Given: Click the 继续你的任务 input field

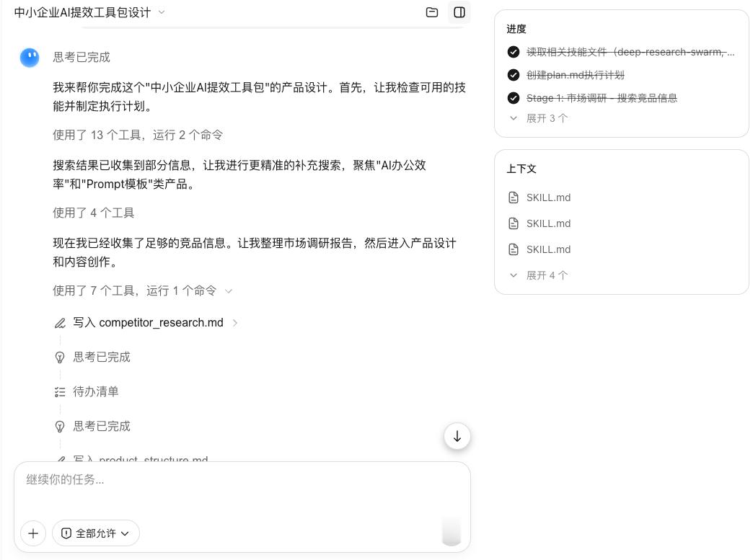Looking at the screenshot, I should click(x=242, y=480).
